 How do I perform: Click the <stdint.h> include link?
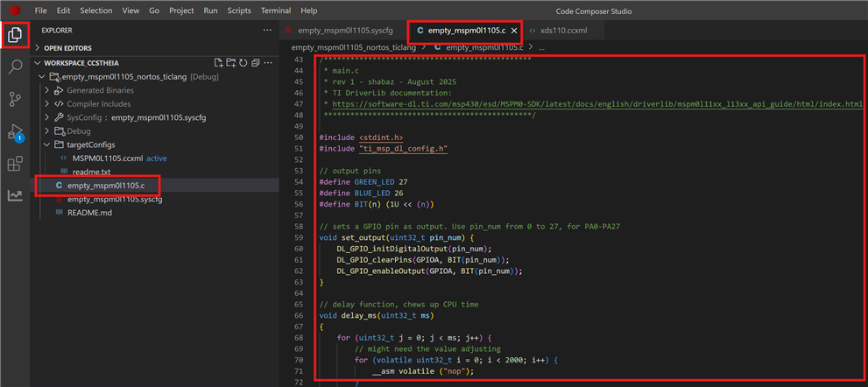pos(381,137)
